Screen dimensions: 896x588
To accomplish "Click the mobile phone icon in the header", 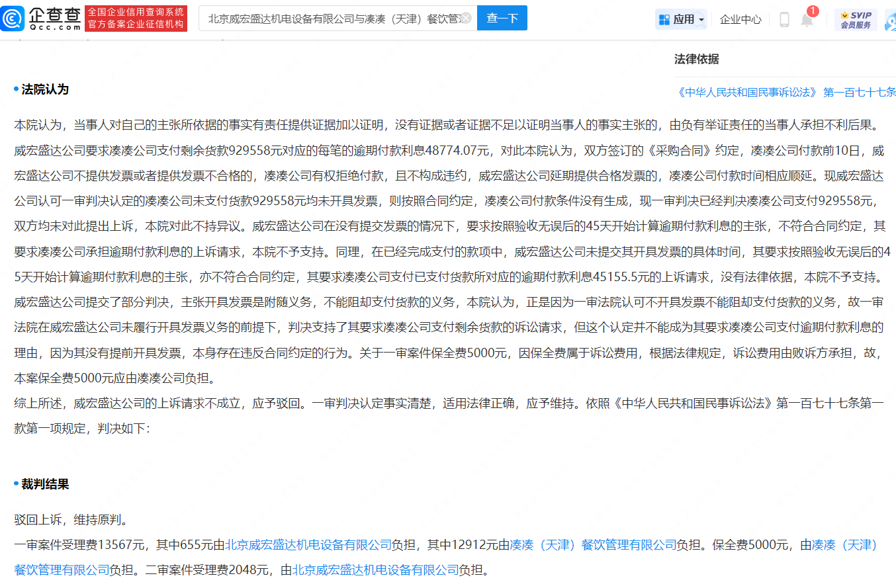I will [x=784, y=19].
